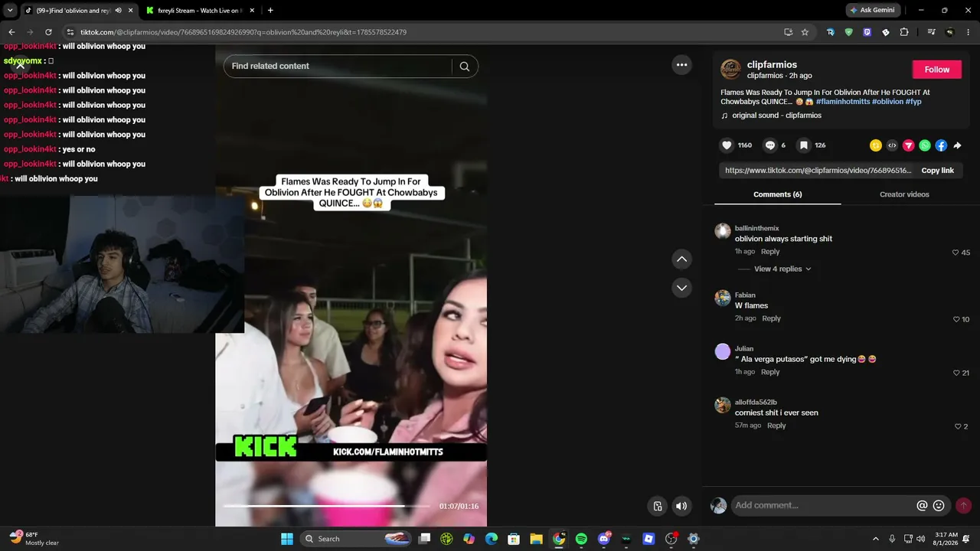Focus the Add comment field
The width and height of the screenshot is (980, 551).
pos(822,506)
